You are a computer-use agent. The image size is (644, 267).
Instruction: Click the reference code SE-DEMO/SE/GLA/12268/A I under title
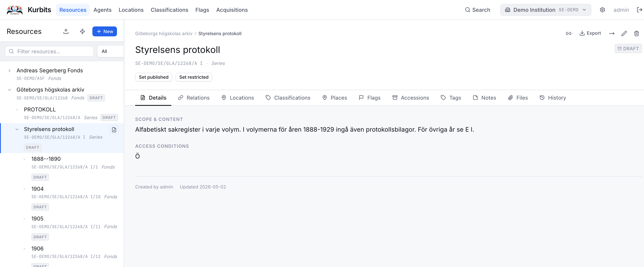169,63
